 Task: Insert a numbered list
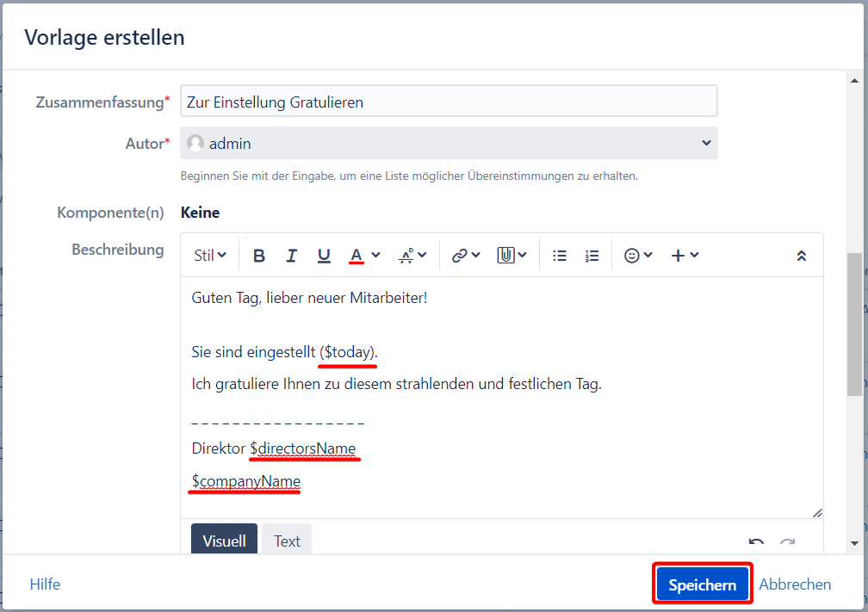[x=592, y=256]
